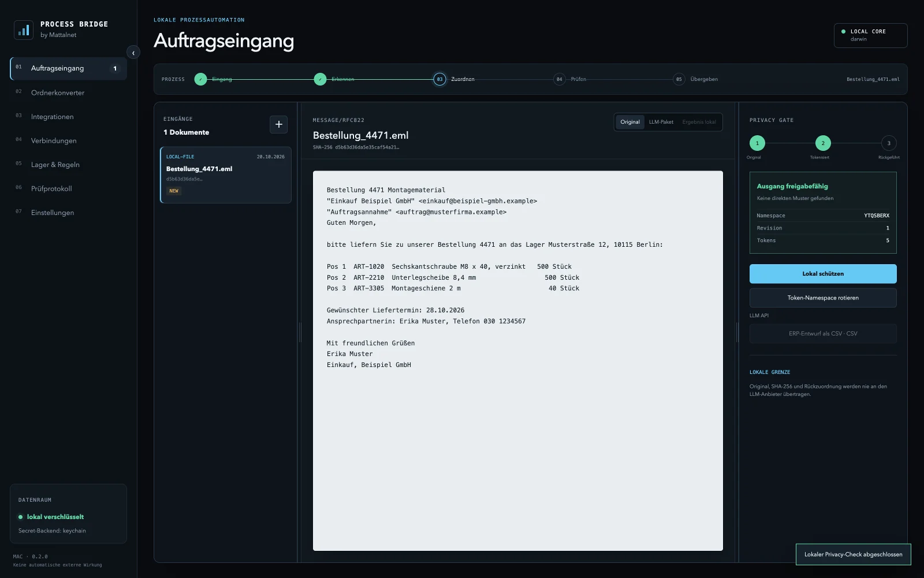This screenshot has height=578, width=924.
Task: Switch to the Ergebnis lokal tab
Action: 699,122
